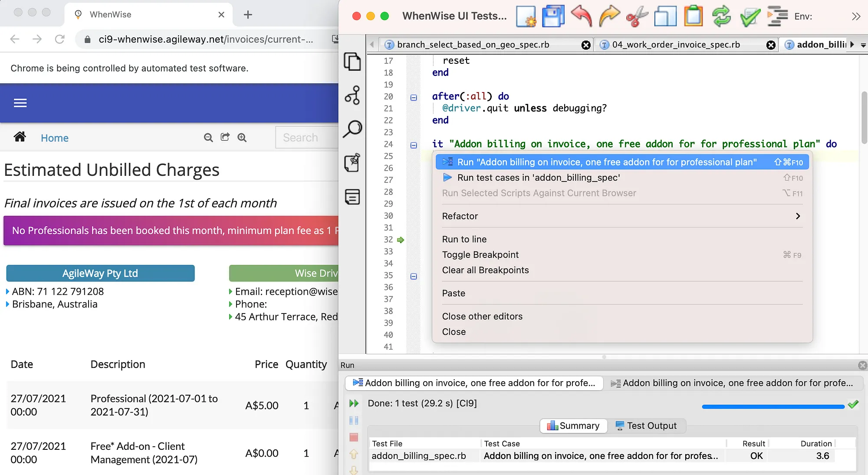
Task: Click the zoom in magnifier icon in WhenWise
Action: [x=242, y=138]
